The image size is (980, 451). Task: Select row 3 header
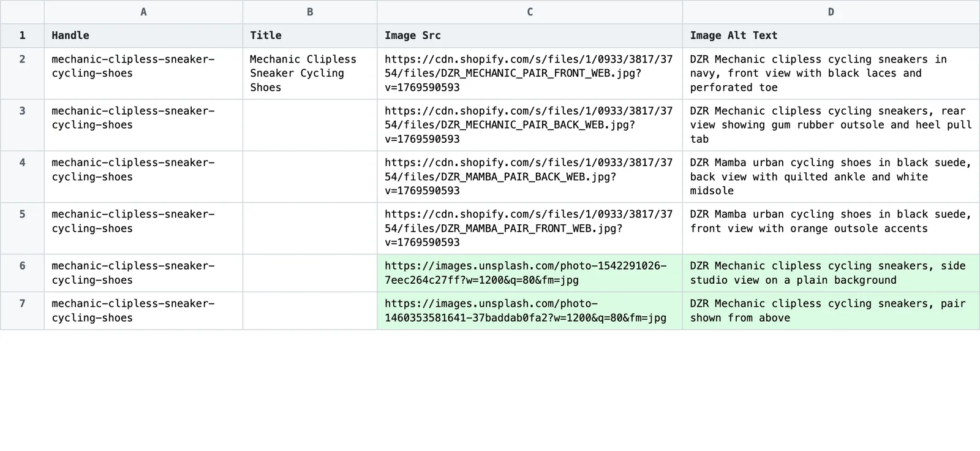point(22,125)
